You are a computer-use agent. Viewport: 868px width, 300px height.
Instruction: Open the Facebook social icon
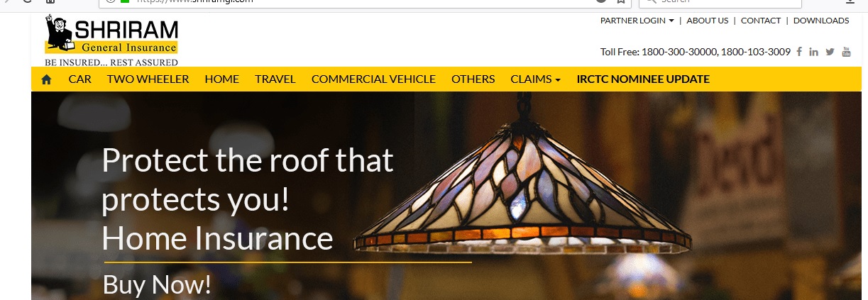(799, 52)
